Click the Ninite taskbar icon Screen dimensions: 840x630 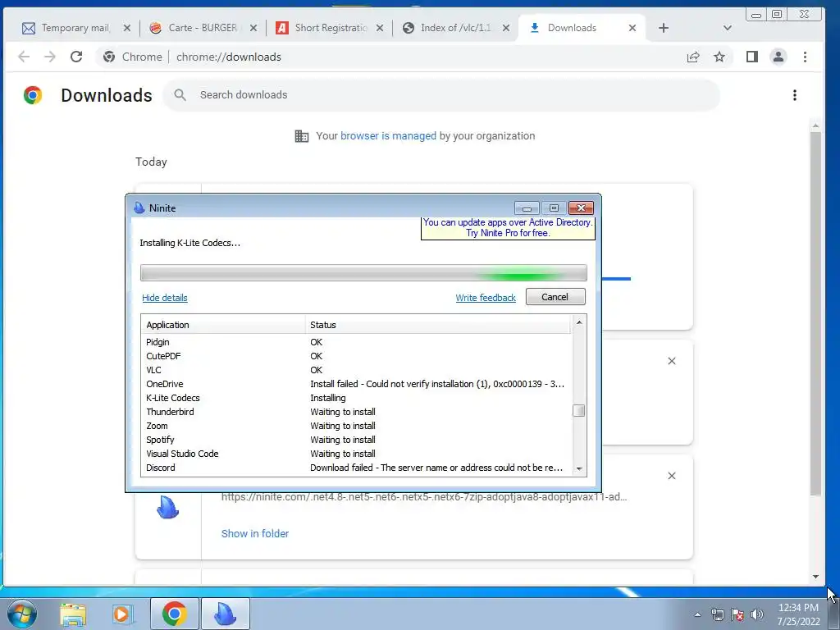226,614
